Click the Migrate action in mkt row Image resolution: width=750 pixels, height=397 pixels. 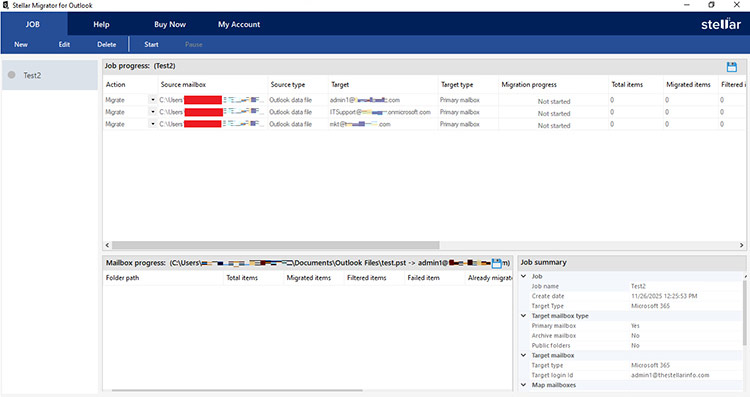coord(115,124)
